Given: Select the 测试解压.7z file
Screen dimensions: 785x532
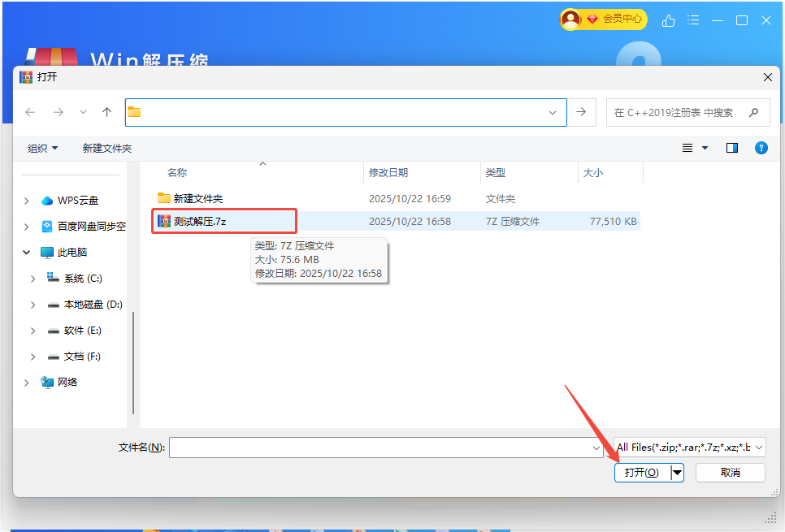Looking at the screenshot, I should tap(199, 221).
